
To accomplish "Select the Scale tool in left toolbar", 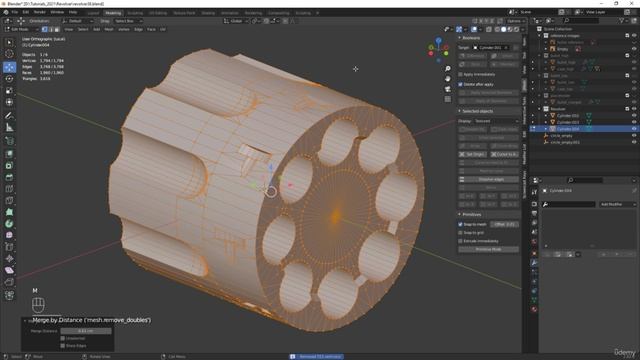I will (x=9, y=91).
